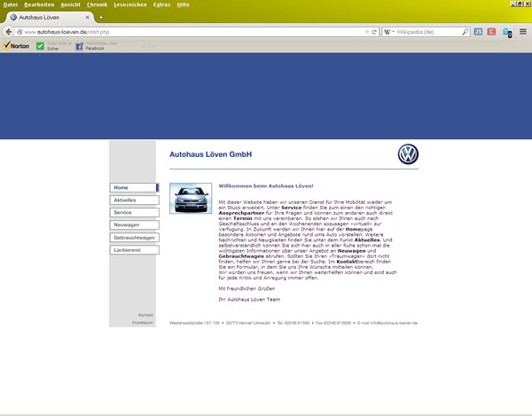
Task: Click the Impressum link
Action: (x=143, y=323)
